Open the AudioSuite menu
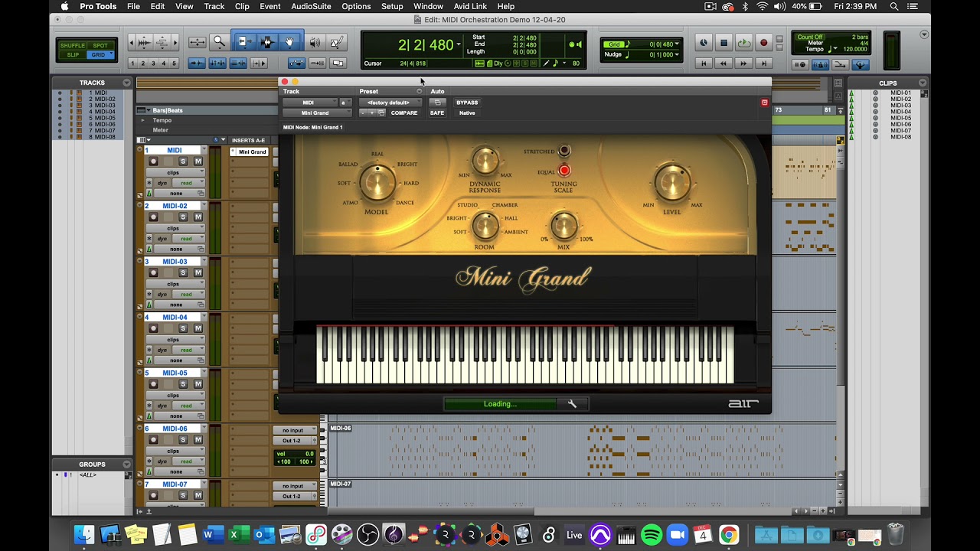This screenshot has height=551, width=980. click(311, 6)
